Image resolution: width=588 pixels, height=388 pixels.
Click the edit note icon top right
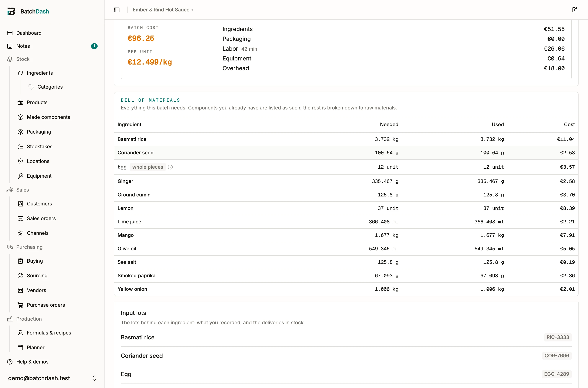(575, 10)
